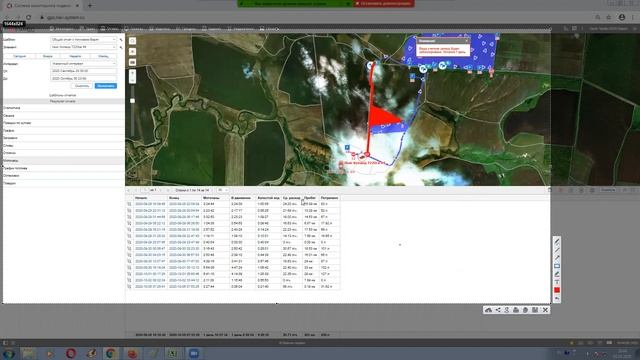Sort table by Потрачено column header
Viewport: 640px width, 360px height.
[x=330, y=198]
